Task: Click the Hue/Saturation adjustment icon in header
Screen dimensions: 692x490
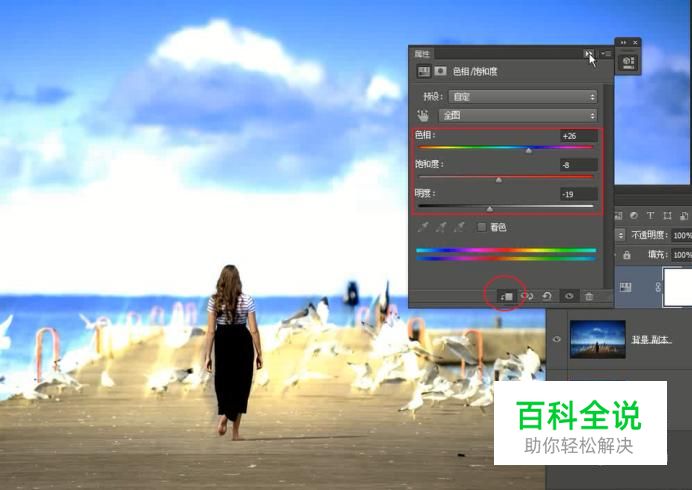Action: point(424,71)
